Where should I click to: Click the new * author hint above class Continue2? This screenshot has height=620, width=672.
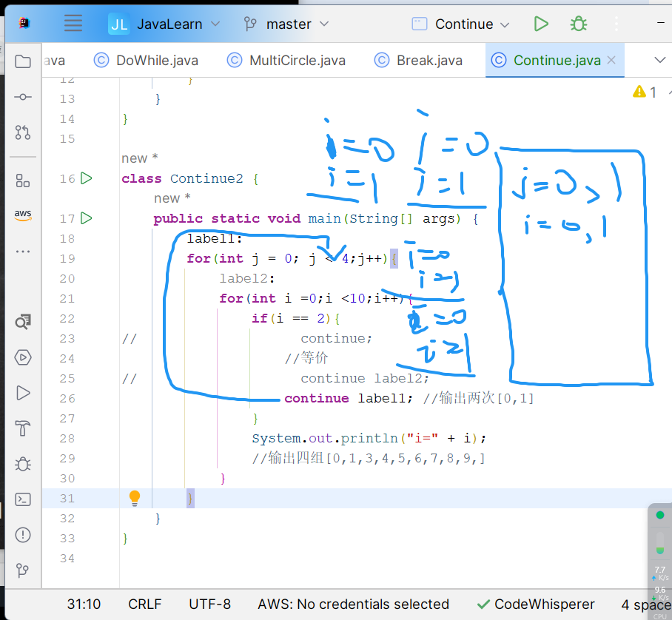pos(140,158)
